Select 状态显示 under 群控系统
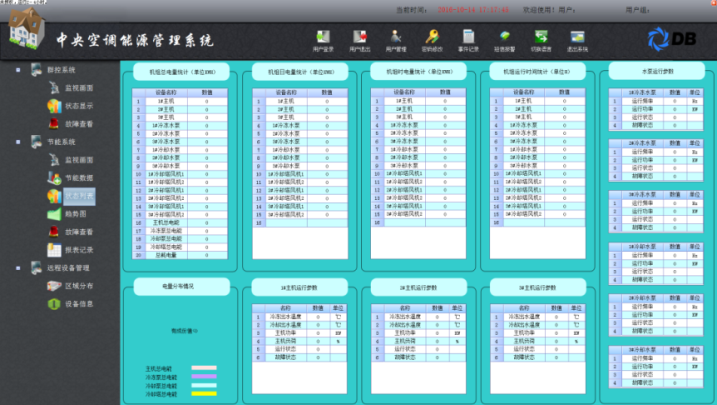Viewport: 717px width, 405px height. pos(78,106)
